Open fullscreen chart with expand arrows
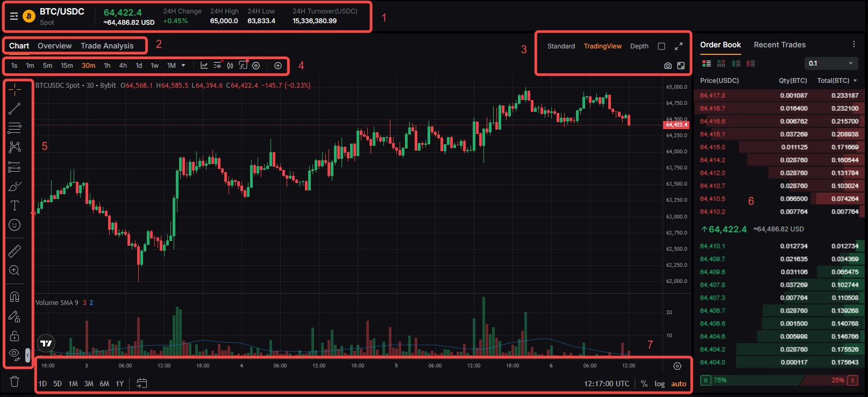868x397 pixels. pyautogui.click(x=679, y=46)
